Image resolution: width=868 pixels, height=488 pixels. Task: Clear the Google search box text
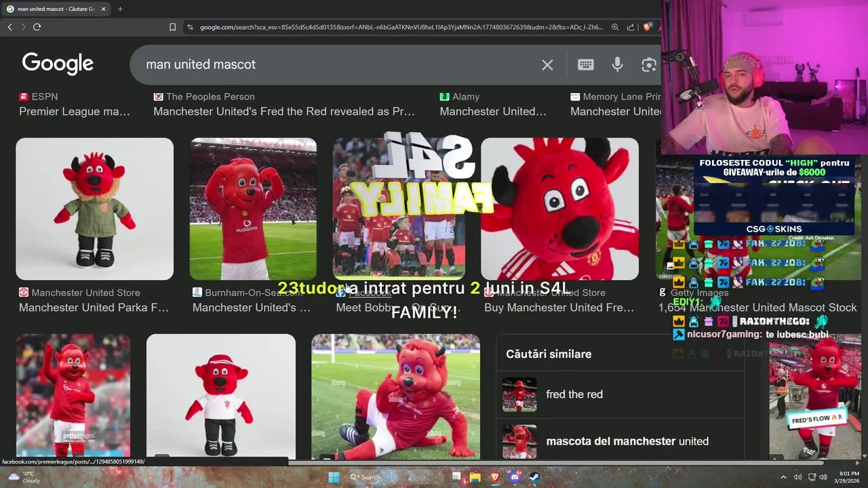(547, 65)
